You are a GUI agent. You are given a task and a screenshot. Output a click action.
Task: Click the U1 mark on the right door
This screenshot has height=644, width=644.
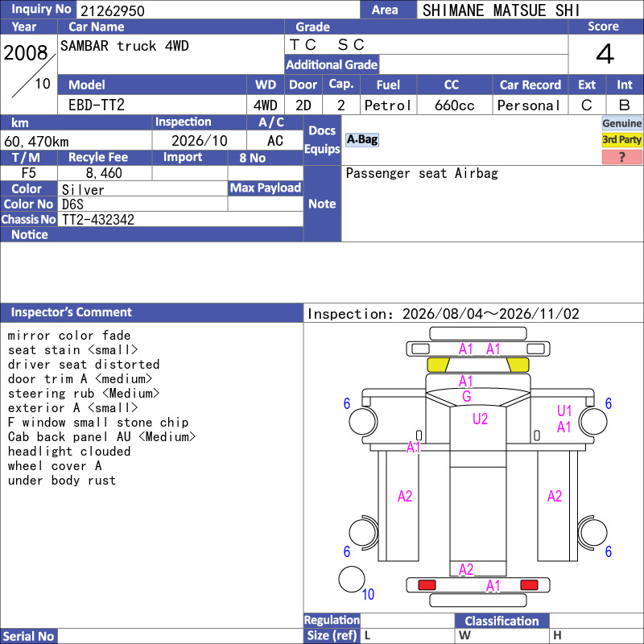pyautogui.click(x=564, y=411)
